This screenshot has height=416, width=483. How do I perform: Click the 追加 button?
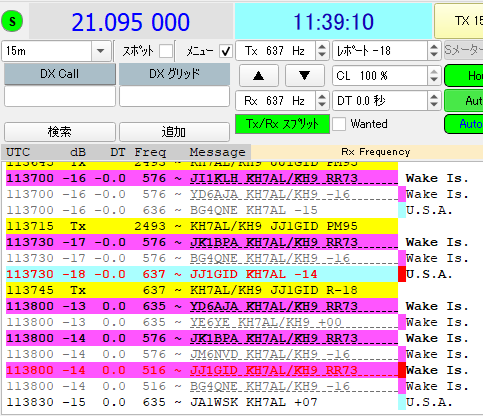tap(174, 132)
